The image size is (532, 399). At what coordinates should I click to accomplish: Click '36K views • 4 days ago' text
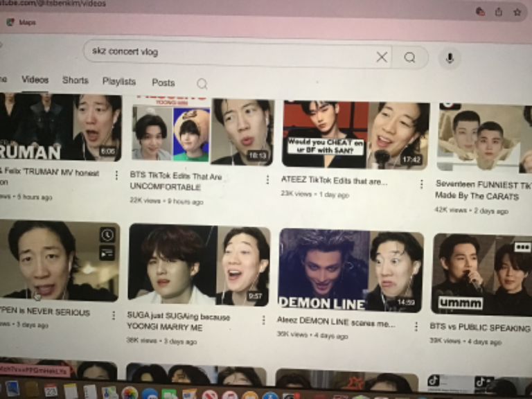click(312, 335)
